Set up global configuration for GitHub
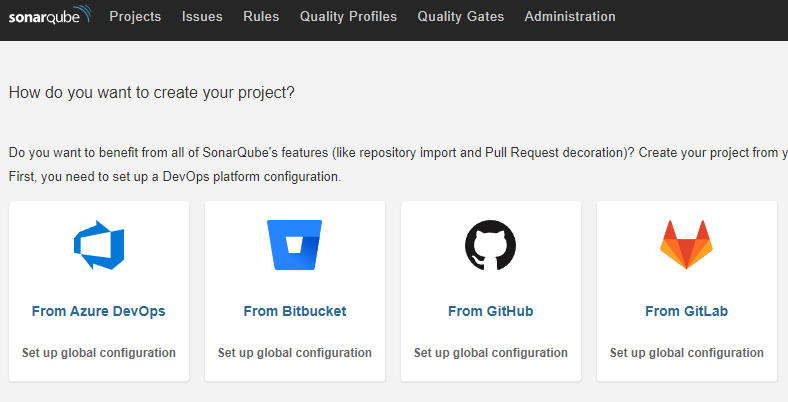The width and height of the screenshot is (788, 402). 490,353
